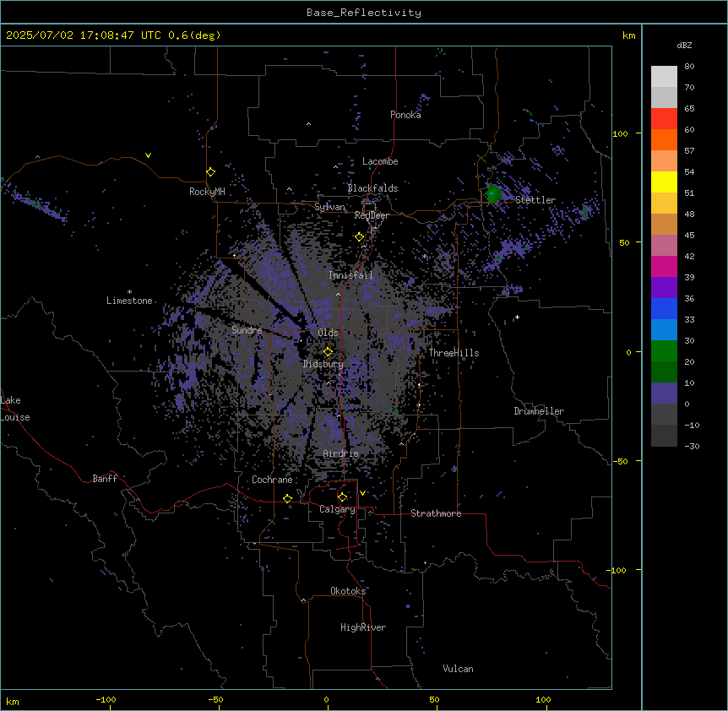Click the km unit label at bottom left
Image resolution: width=728 pixels, height=711 pixels.
(x=13, y=701)
